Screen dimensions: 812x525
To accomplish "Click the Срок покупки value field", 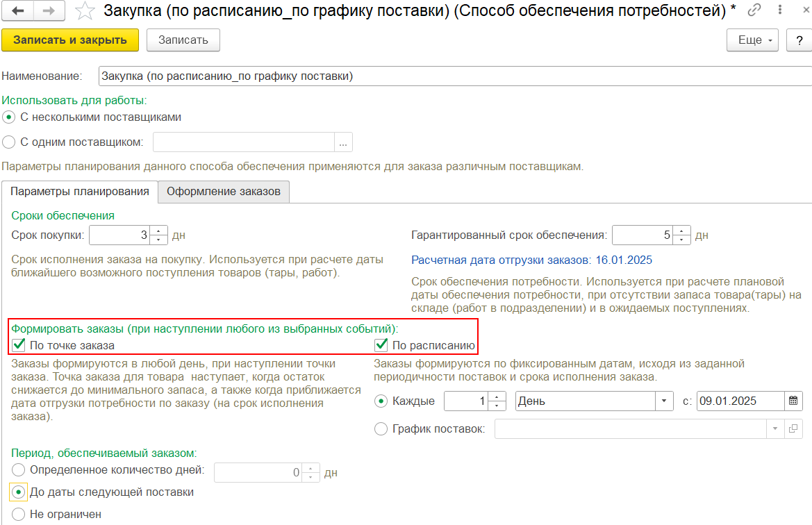I will pyautogui.click(x=119, y=235).
